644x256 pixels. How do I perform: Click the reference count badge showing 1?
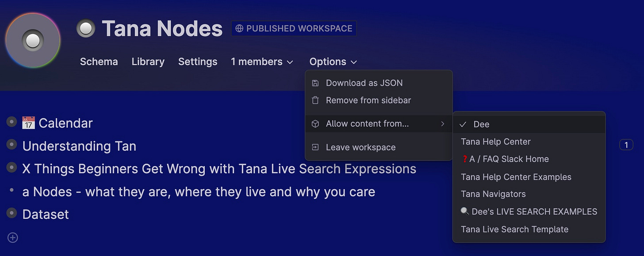pyautogui.click(x=626, y=144)
